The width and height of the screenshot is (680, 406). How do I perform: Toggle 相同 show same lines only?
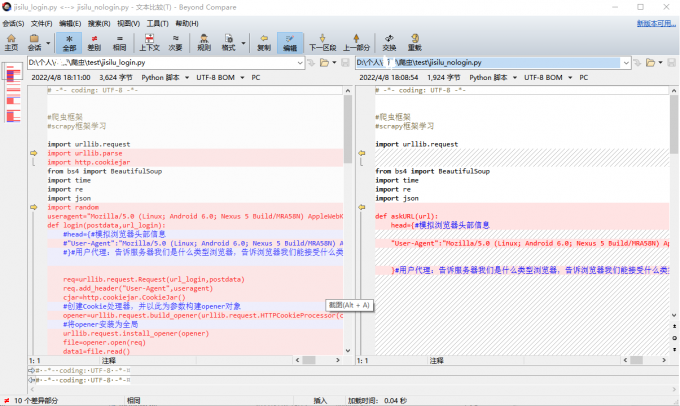119,43
